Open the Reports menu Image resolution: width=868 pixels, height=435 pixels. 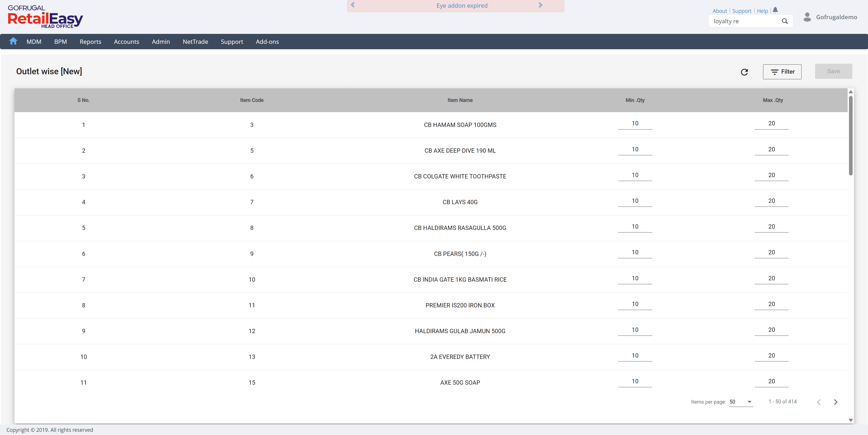90,41
